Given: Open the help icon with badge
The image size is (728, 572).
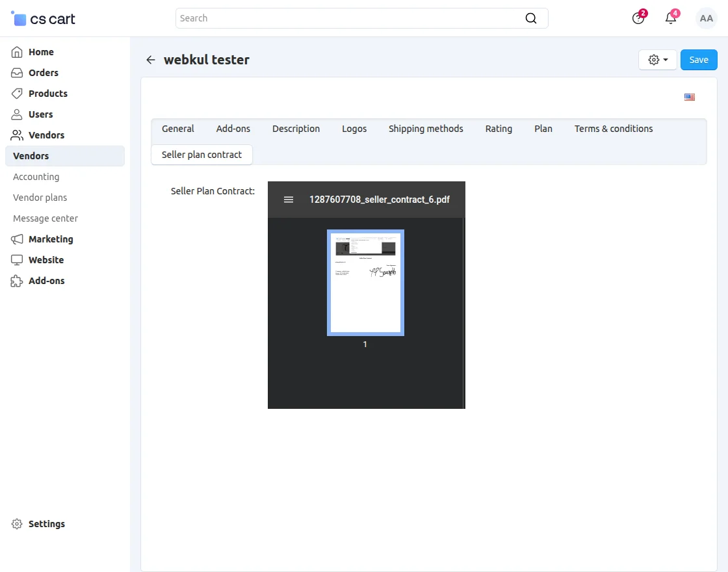Looking at the screenshot, I should [x=638, y=18].
